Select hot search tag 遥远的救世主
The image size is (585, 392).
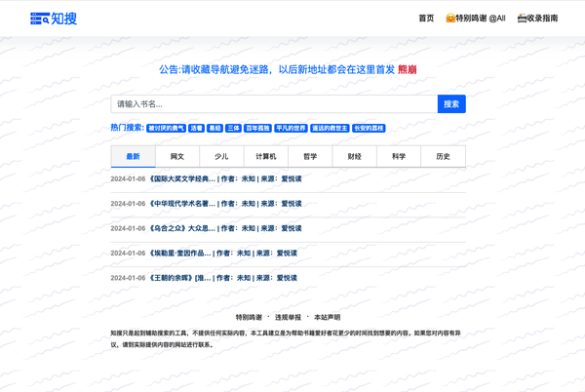click(330, 128)
